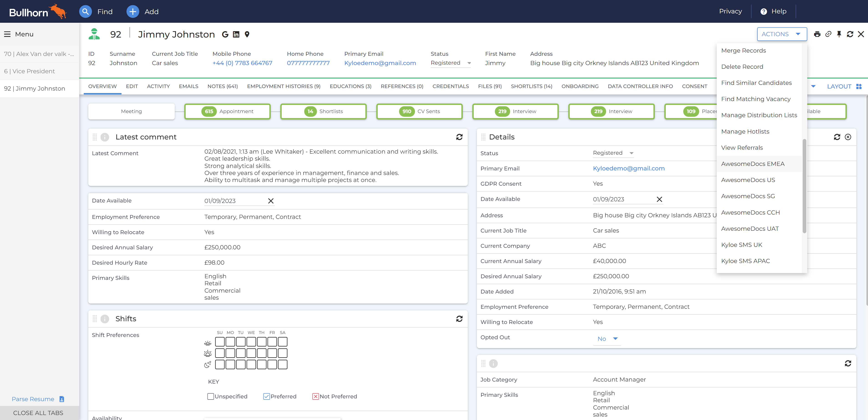The width and height of the screenshot is (868, 420).
Task: Choose Find Similar Candidates
Action: tap(756, 83)
